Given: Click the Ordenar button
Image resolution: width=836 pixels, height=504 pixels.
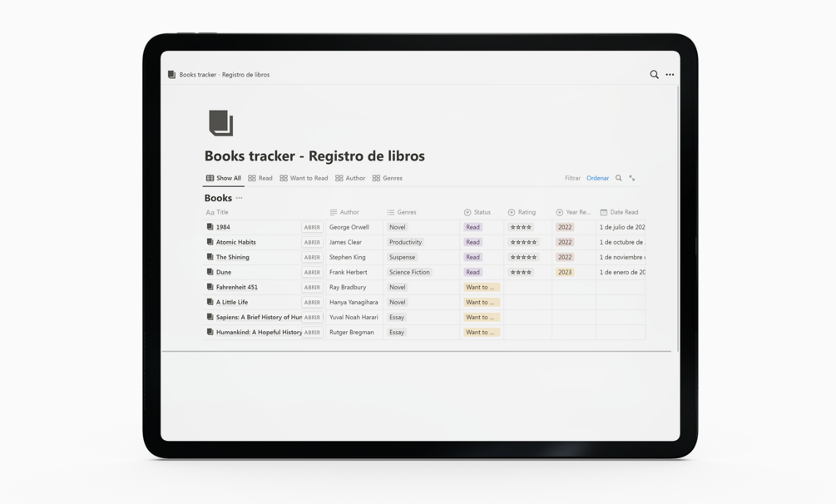Looking at the screenshot, I should [597, 178].
